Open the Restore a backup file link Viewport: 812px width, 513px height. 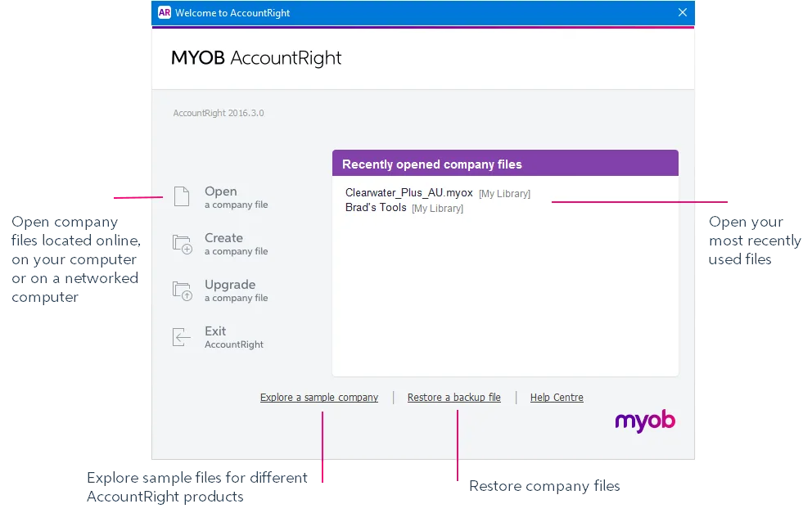(x=454, y=397)
